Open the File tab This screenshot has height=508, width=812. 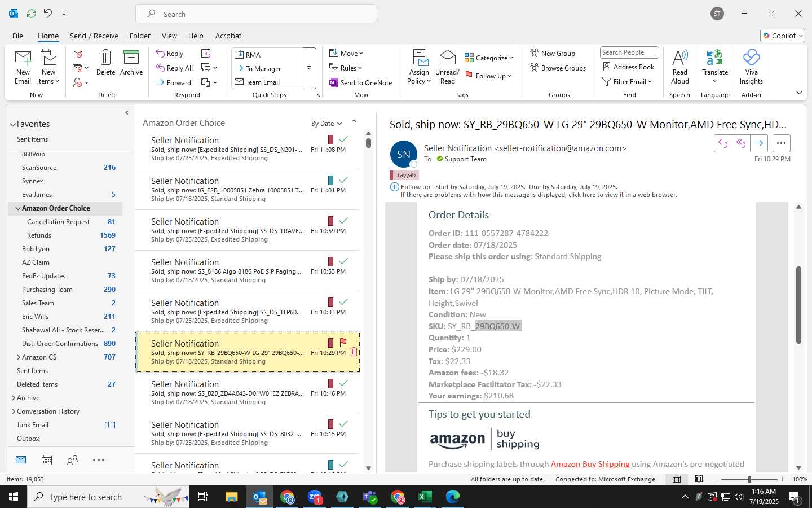click(17, 36)
